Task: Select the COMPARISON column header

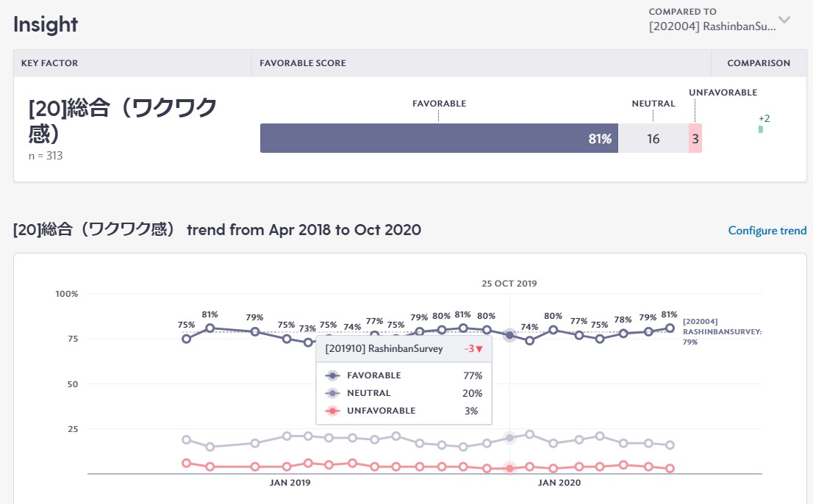Action: point(759,63)
